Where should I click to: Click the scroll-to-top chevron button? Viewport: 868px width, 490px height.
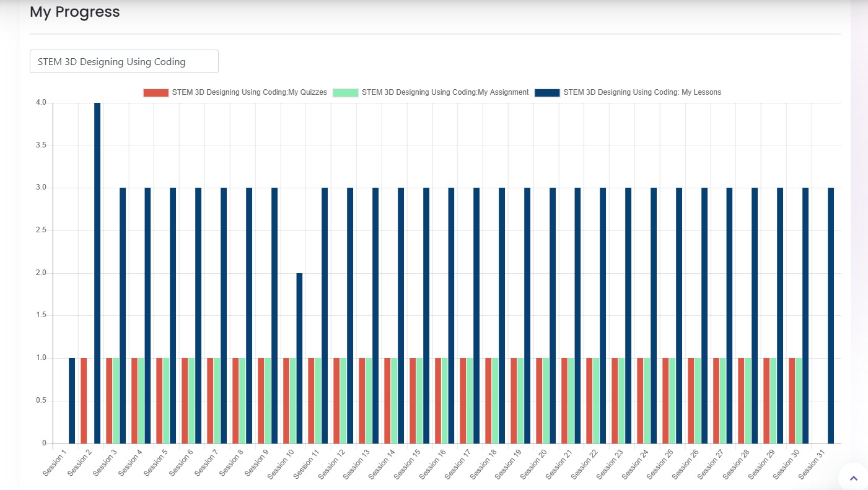(853, 478)
